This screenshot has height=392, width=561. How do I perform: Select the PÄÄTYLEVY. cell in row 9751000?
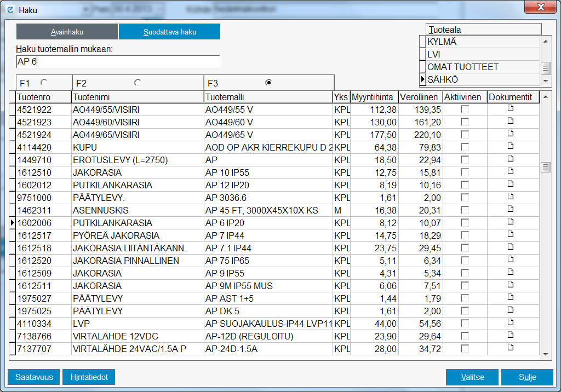pos(138,198)
